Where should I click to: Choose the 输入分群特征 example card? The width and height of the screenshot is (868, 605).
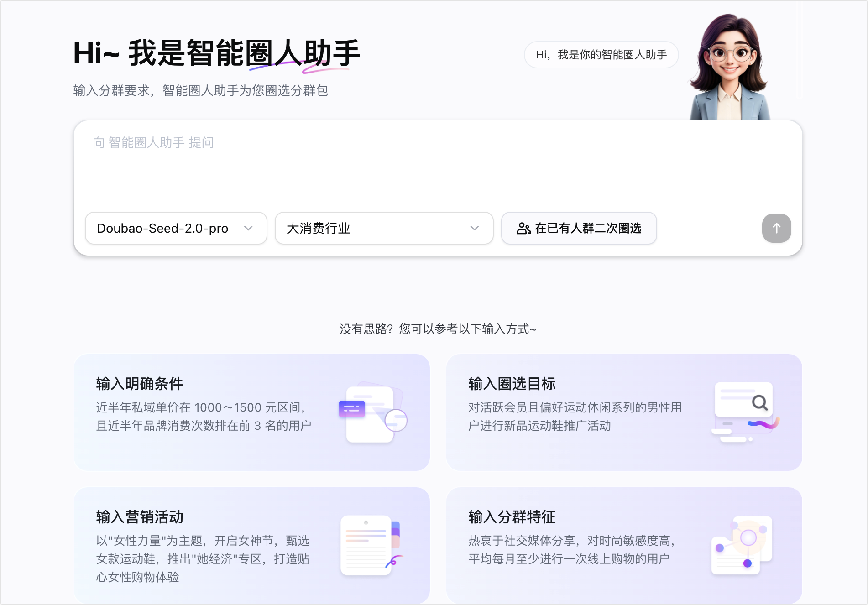624,546
